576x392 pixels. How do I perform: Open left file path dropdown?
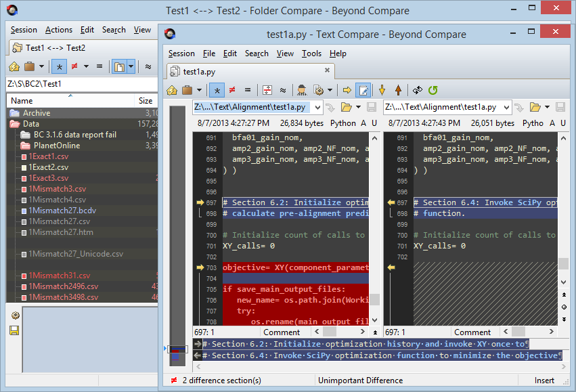coord(316,107)
